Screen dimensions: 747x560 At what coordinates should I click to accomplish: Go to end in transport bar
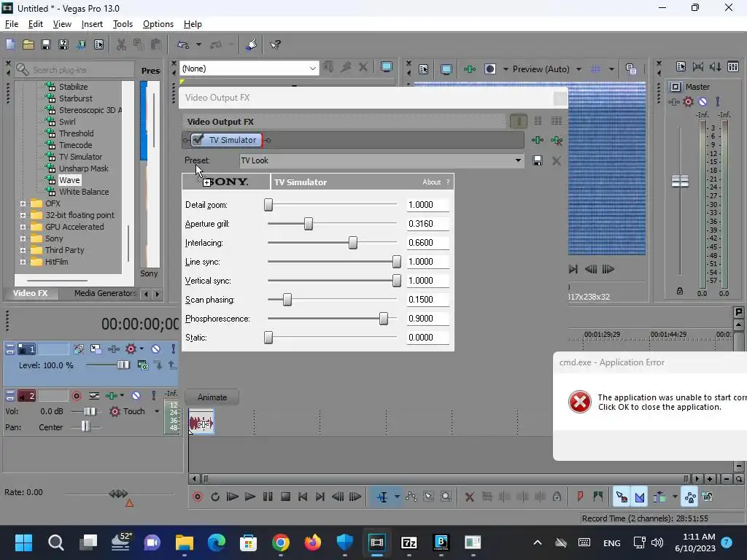click(x=320, y=497)
